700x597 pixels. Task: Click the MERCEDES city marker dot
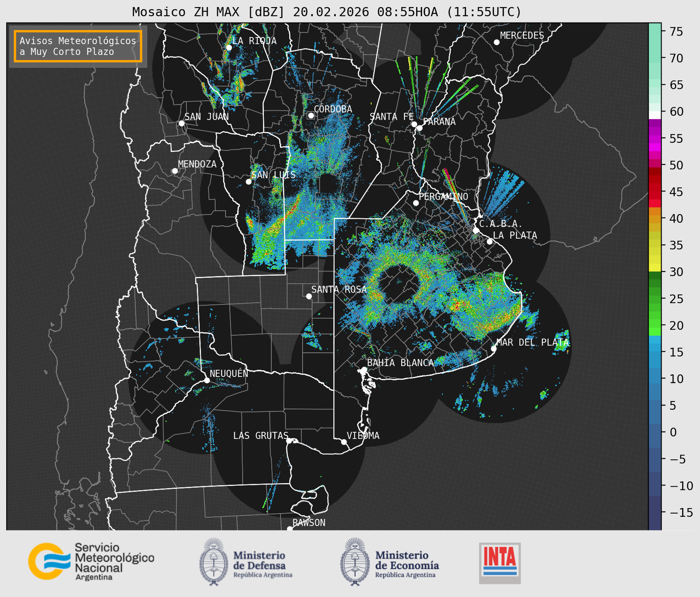(497, 42)
